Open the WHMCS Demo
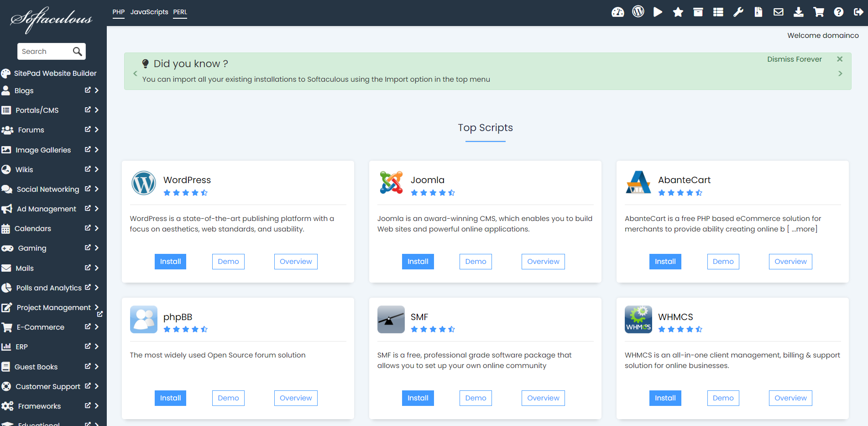 pos(723,398)
